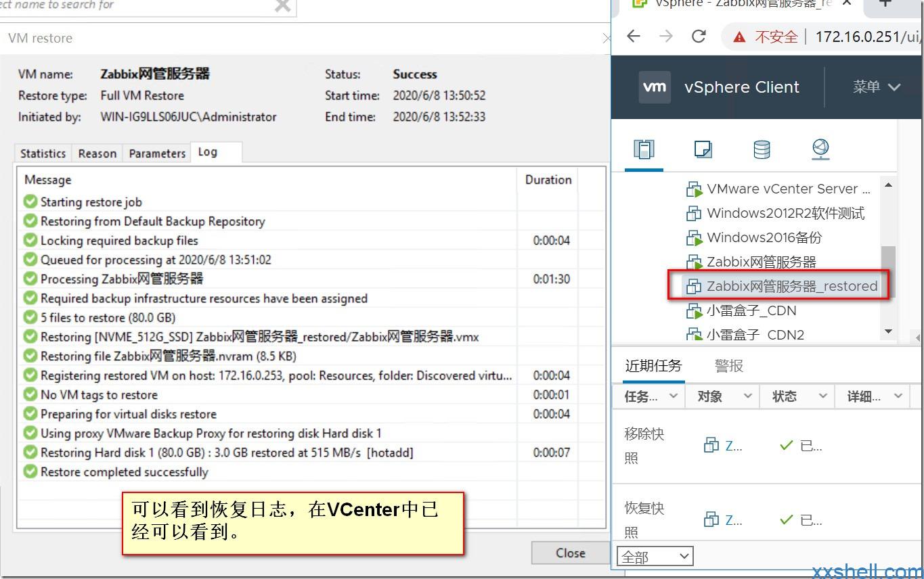Screen dimensions: 924x579
Task: Click browser back arrow
Action: pos(634,37)
